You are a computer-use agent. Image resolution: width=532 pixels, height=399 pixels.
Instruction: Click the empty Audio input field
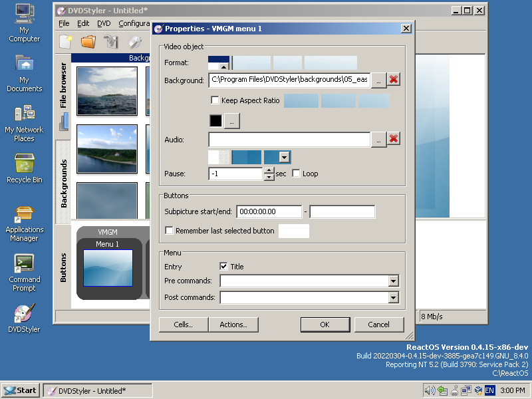[289, 140]
